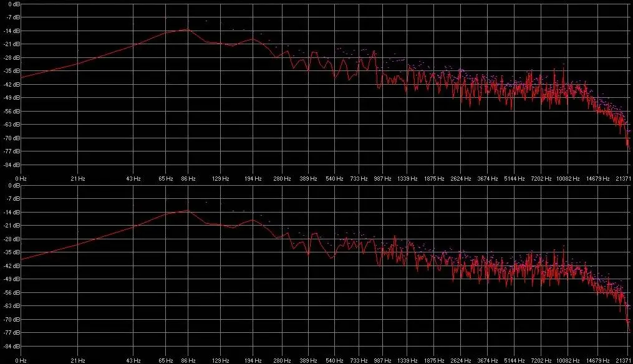This screenshot has width=633, height=364.
Task: Click the 43 Hz label under the bottom graph
Action: pos(133,360)
